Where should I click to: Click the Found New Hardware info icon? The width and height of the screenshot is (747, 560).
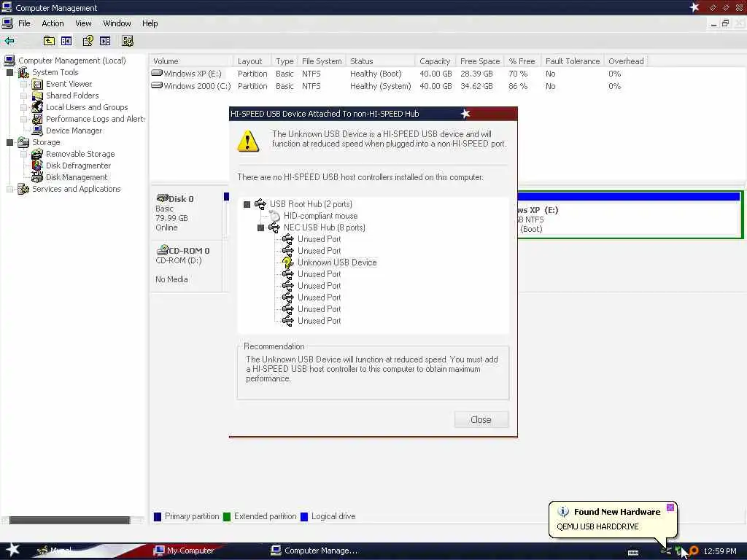[563, 512]
